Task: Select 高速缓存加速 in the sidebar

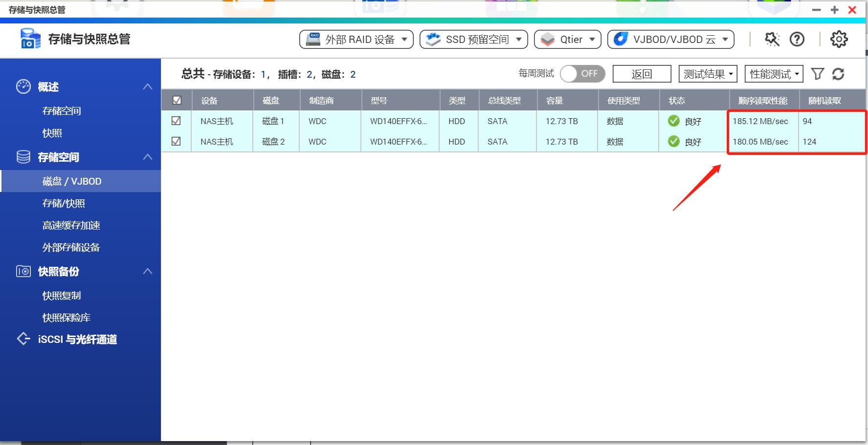Action: pos(70,225)
